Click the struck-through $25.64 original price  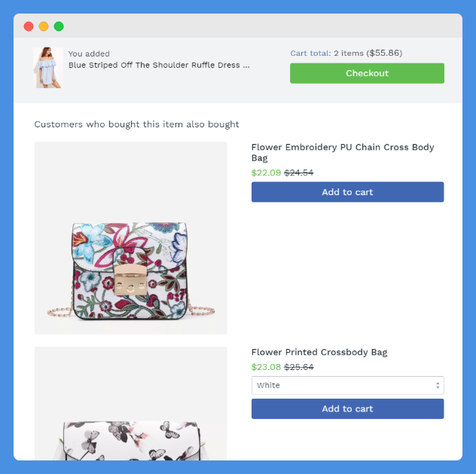point(299,367)
